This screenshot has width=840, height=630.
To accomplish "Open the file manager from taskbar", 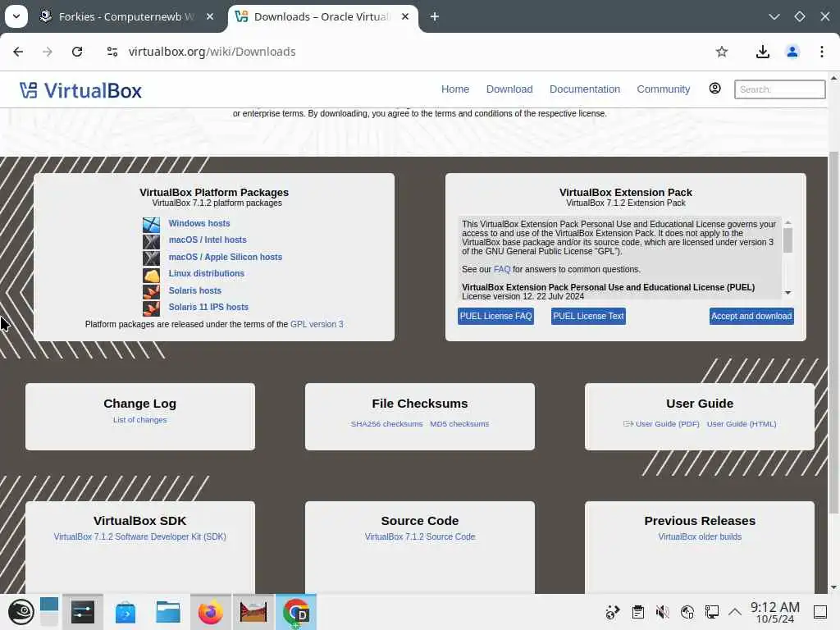I will (167, 612).
